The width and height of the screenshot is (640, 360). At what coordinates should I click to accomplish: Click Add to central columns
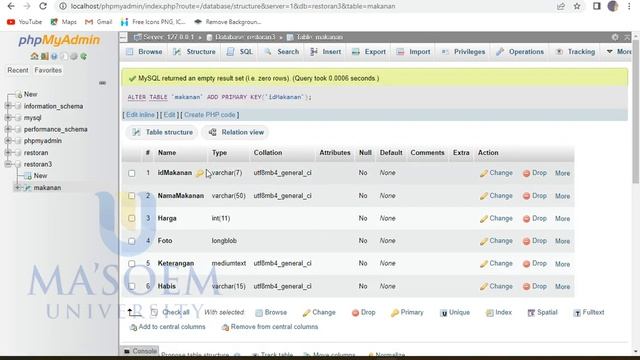168,327
